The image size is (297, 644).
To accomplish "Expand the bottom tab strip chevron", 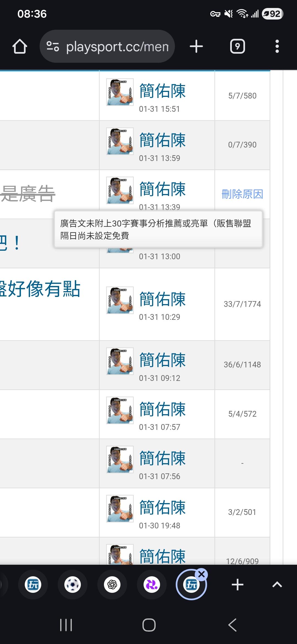I will point(277,585).
